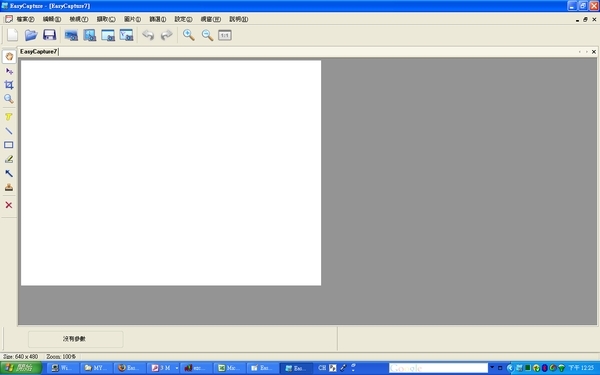600x375 pixels.
Task: Switch to the MY... folder taskbar button
Action: tap(96, 368)
